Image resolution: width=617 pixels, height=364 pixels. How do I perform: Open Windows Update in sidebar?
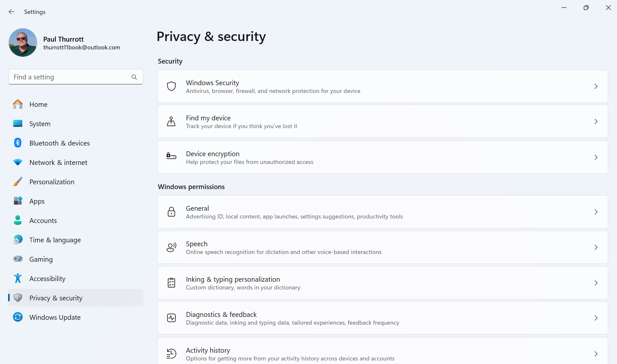55,317
